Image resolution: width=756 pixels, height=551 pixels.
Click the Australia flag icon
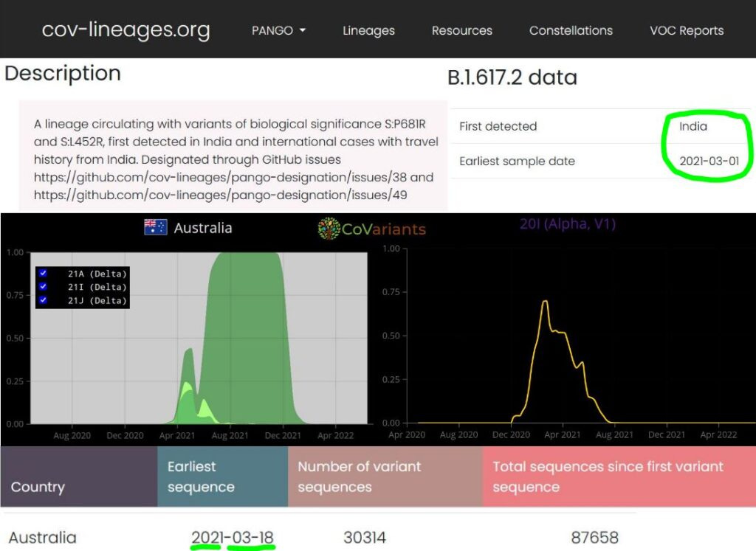tap(156, 227)
